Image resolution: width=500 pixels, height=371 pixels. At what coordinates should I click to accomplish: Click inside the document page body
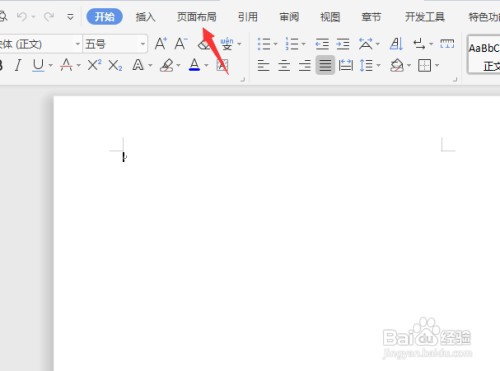[277, 233]
